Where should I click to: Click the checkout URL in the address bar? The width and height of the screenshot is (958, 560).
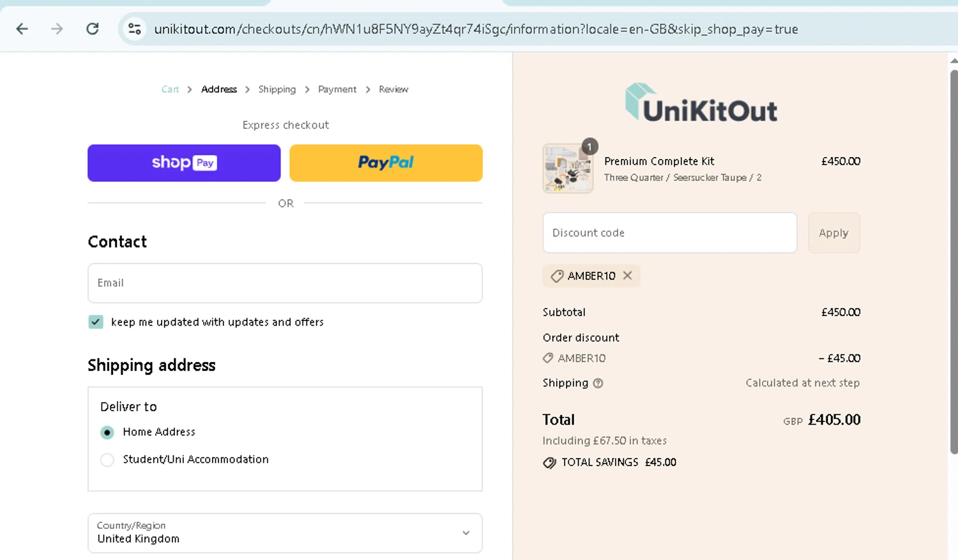tap(476, 29)
